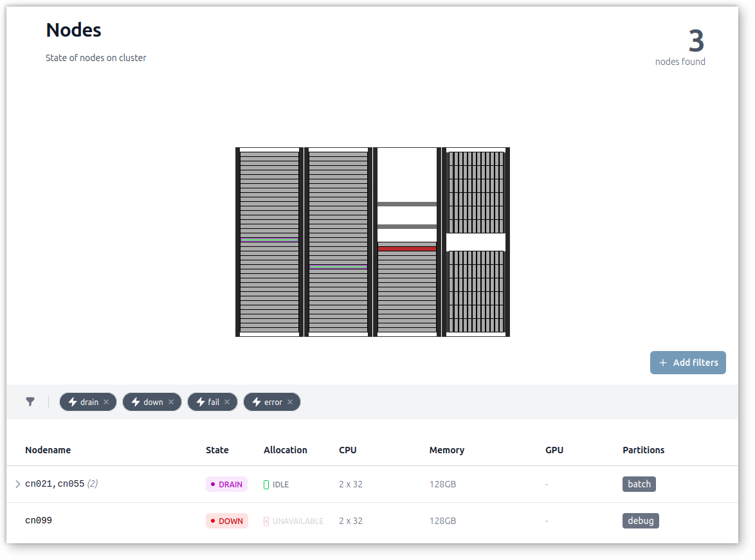Click the debug partition tag
755x560 pixels.
click(x=641, y=521)
